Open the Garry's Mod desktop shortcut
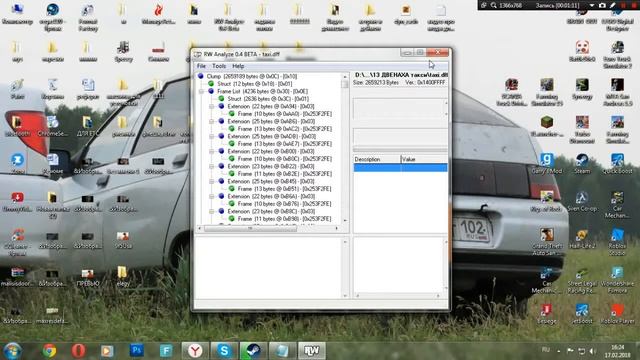 pyautogui.click(x=547, y=164)
